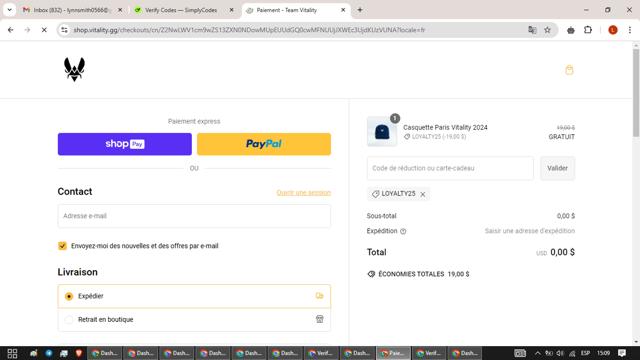Bookmark this page with star icon

coord(547,30)
